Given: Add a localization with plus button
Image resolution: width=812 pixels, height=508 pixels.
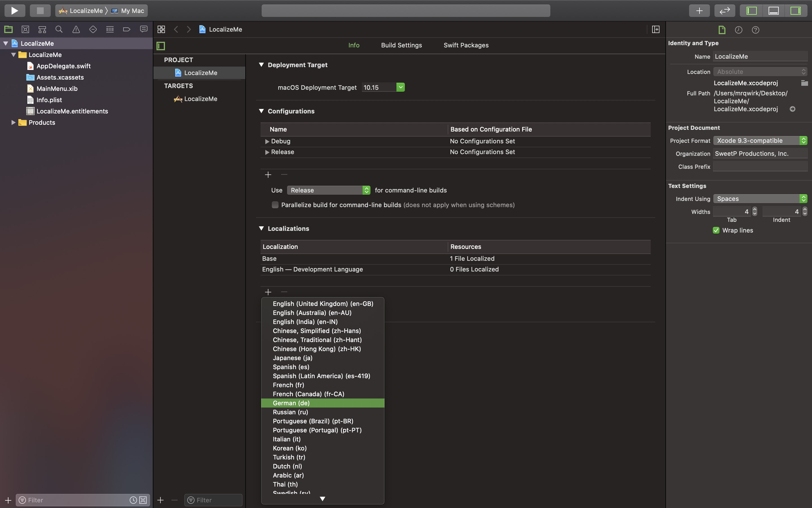Looking at the screenshot, I should 268,292.
